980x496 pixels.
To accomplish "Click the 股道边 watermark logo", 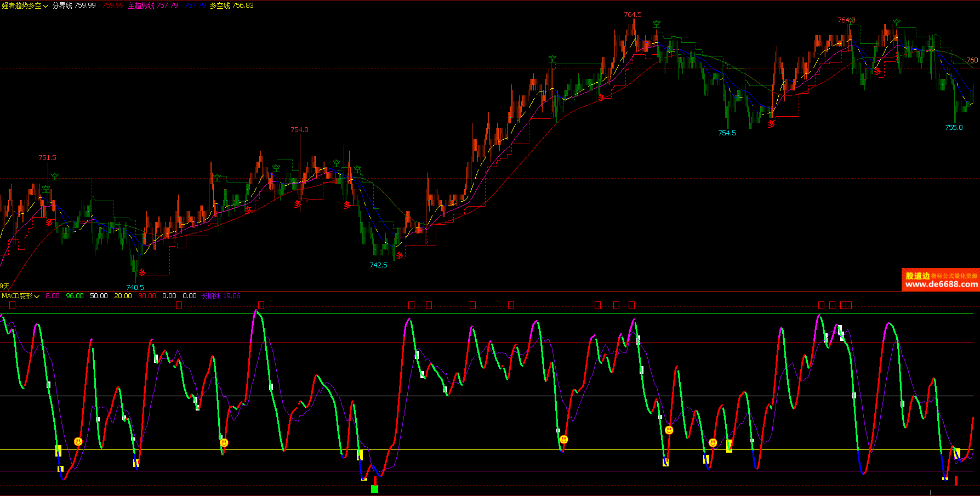I will point(918,276).
